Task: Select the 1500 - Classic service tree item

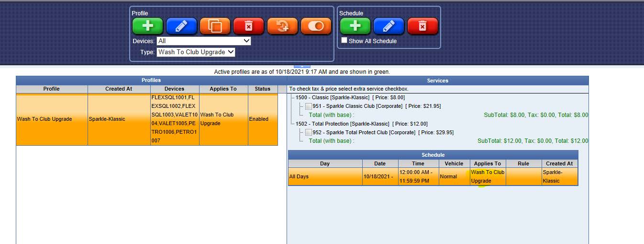Action: pyautogui.click(x=332, y=98)
